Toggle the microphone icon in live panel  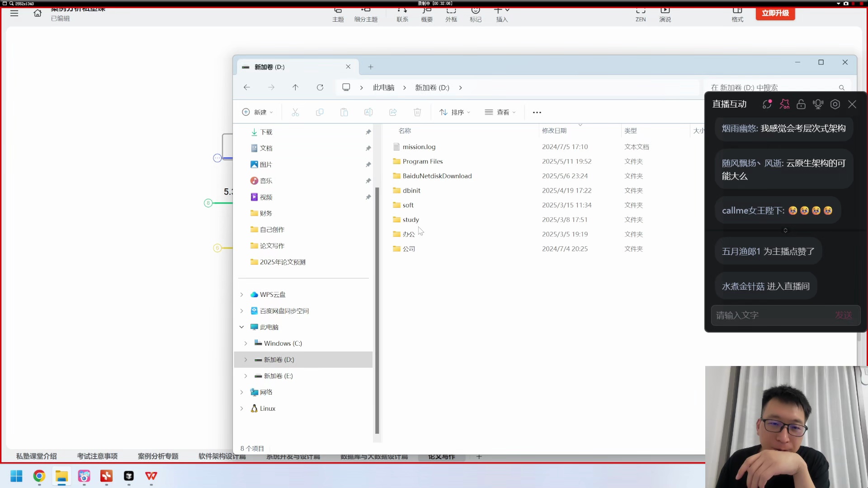pyautogui.click(x=818, y=104)
